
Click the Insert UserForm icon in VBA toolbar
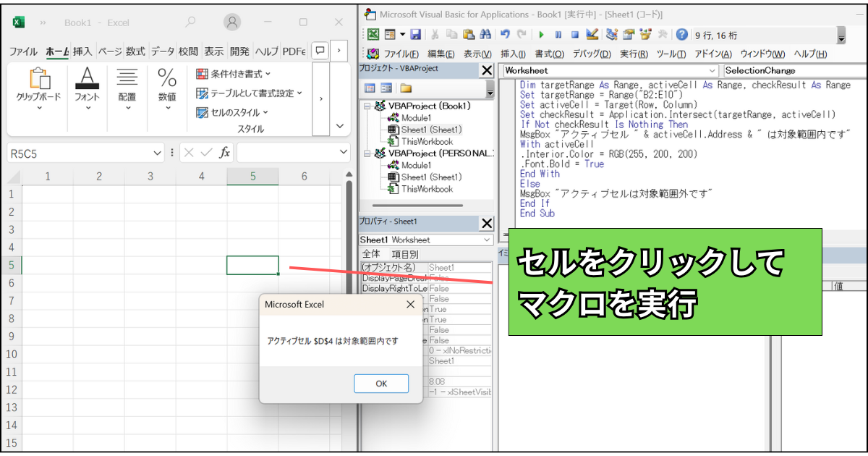pyautogui.click(x=391, y=34)
